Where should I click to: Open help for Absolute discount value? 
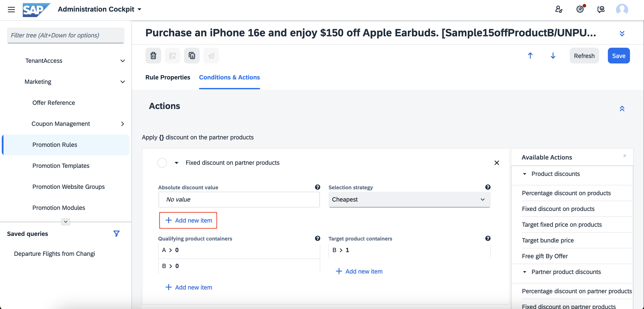tap(317, 187)
